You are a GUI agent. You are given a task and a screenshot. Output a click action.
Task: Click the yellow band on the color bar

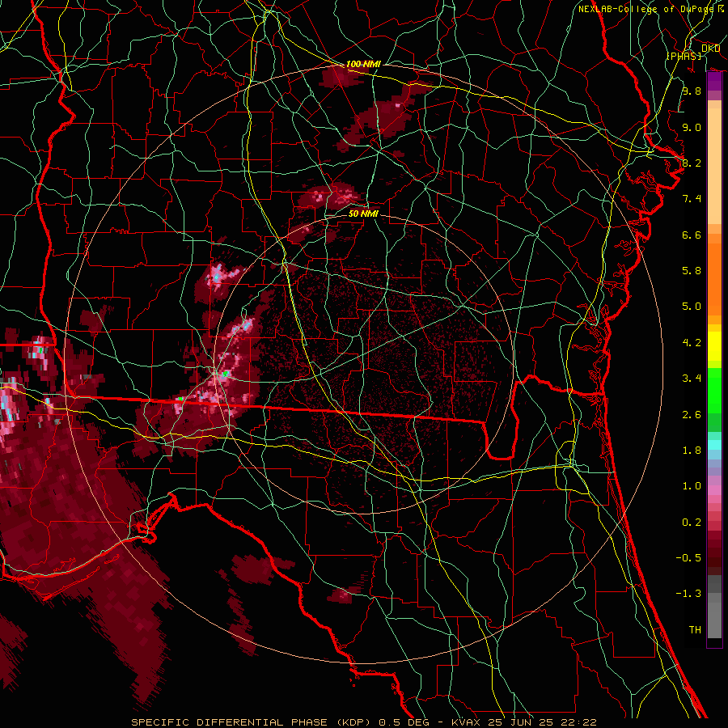(x=714, y=346)
